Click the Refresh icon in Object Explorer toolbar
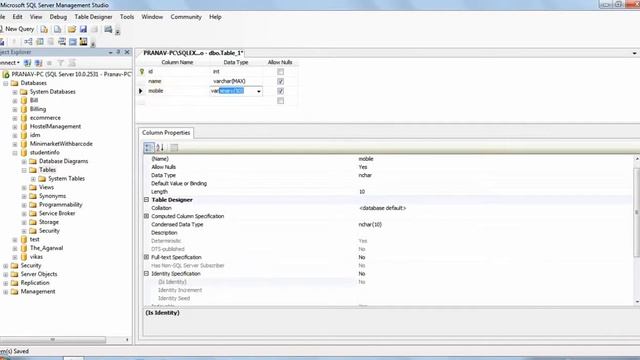This screenshot has width=640, height=360. point(72,63)
